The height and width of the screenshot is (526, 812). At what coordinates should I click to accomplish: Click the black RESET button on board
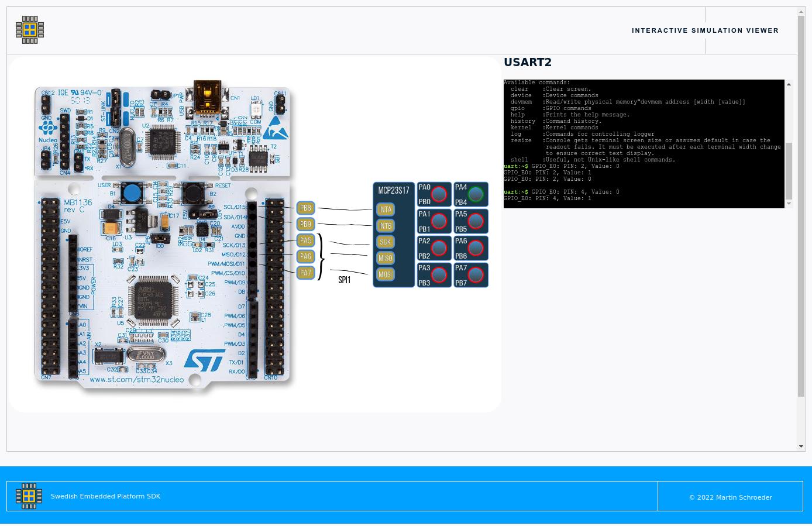[192, 192]
